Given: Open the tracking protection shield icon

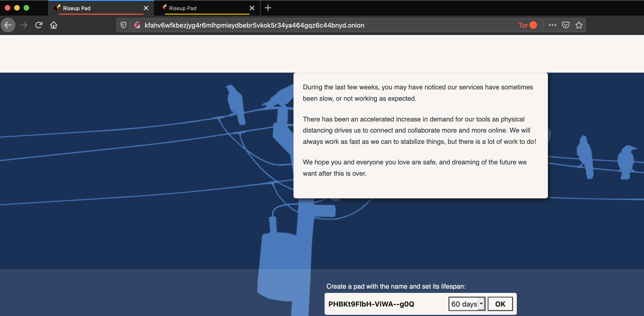Looking at the screenshot, I should pos(123,25).
